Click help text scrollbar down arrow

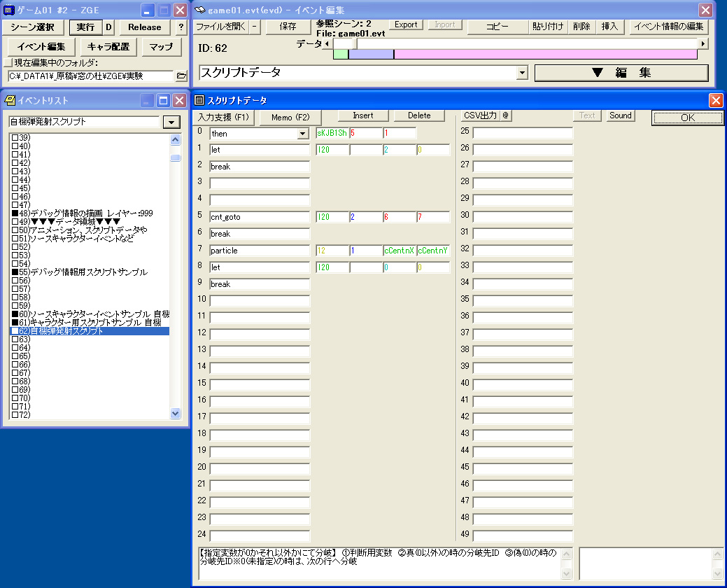566,573
